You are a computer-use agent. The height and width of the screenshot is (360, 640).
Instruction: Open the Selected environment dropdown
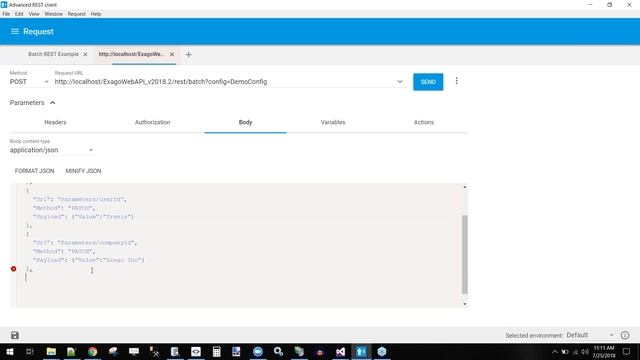[x=589, y=335]
